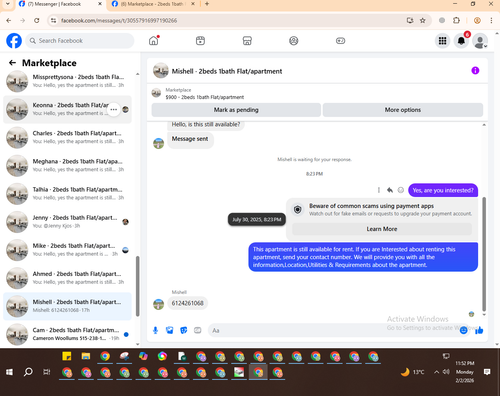Viewport: 500px width, 396px height.
Task: Click More options
Action: (403, 110)
